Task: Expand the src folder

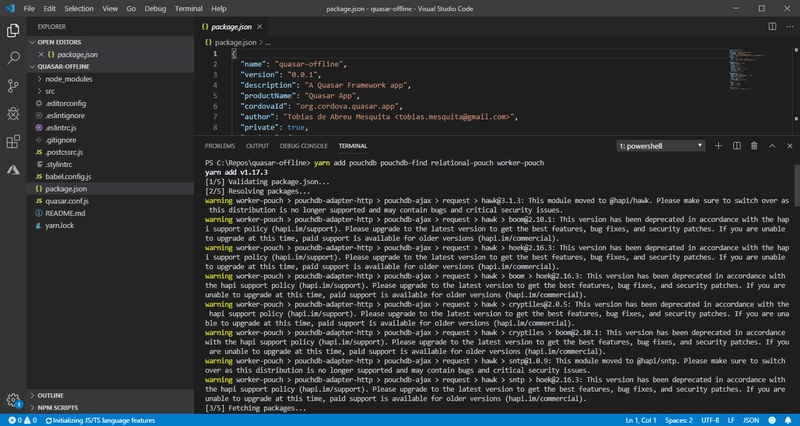Action: point(50,90)
